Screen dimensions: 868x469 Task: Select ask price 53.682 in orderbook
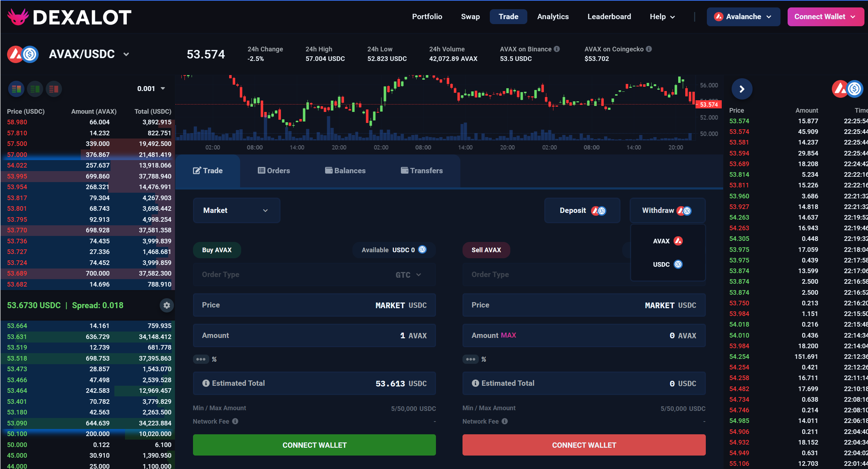pos(17,284)
